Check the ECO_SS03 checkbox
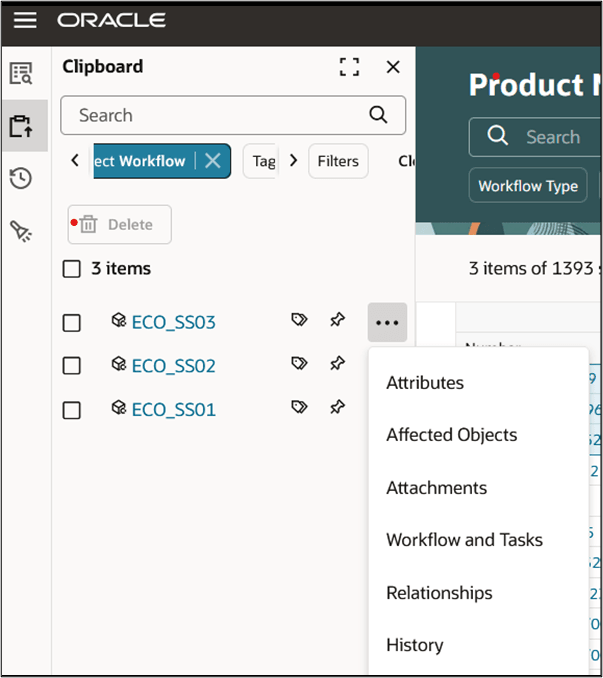Viewport: 603px width, 678px height. (x=71, y=323)
